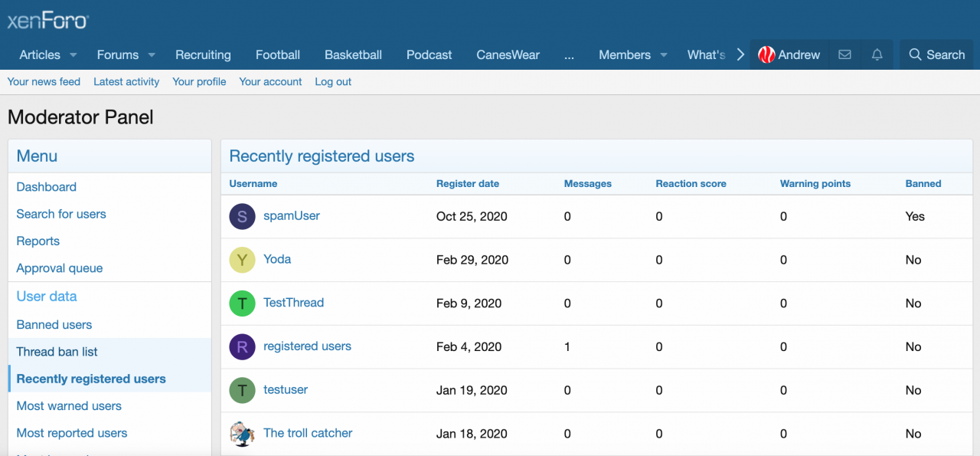Click the Log out link
The width and height of the screenshot is (980, 456).
pos(333,81)
